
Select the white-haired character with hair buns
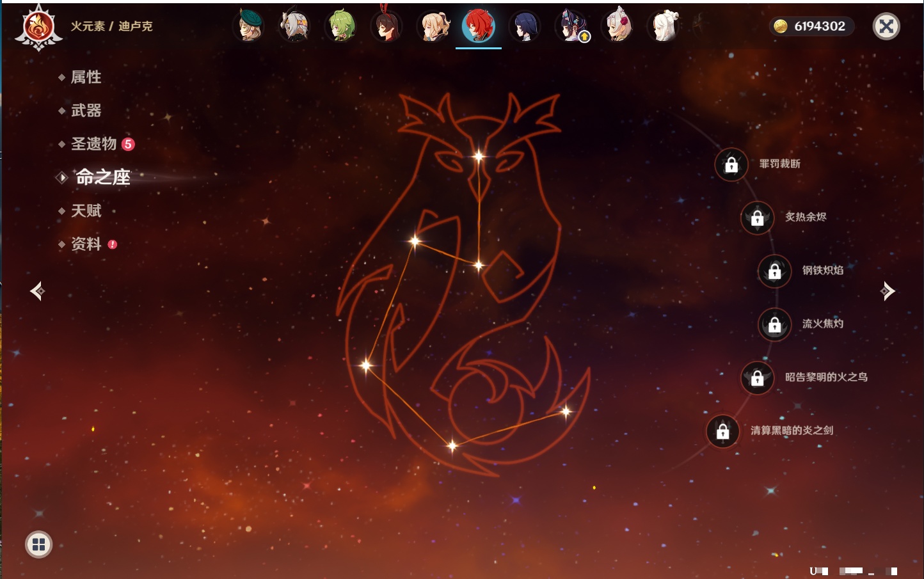point(664,26)
